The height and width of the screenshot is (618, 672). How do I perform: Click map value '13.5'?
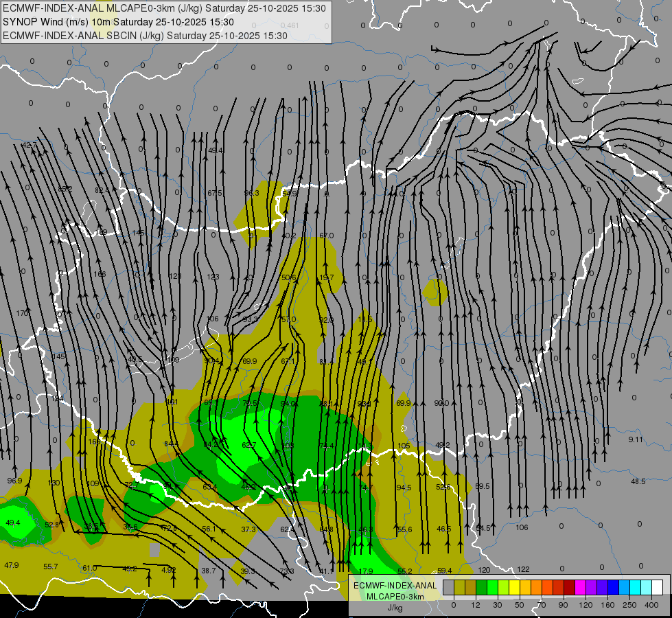(364, 319)
